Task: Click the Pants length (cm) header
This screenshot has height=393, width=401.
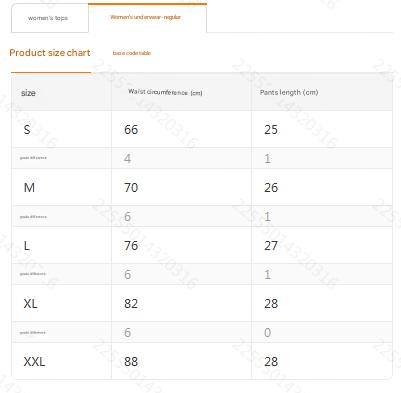Action: tap(289, 92)
